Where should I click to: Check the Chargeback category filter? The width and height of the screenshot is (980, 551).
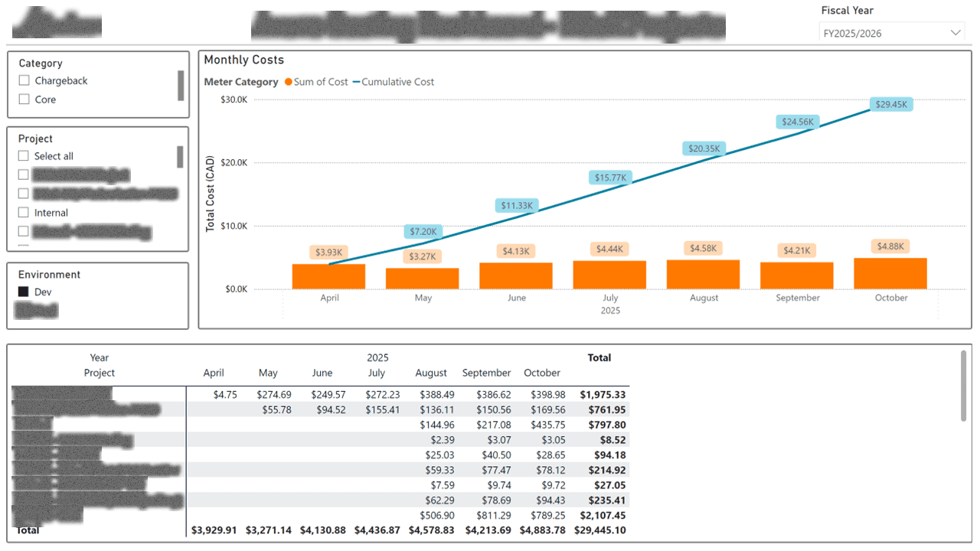[x=24, y=80]
